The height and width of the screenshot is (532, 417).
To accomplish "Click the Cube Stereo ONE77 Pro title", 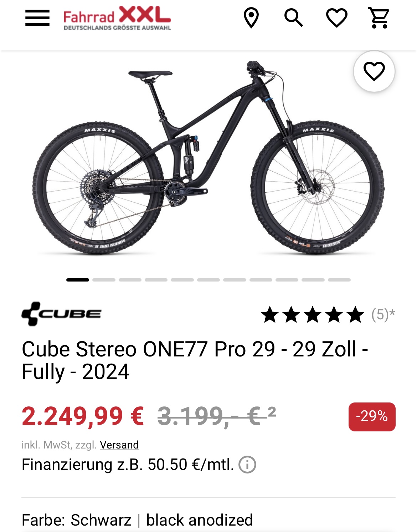I will tap(195, 360).
